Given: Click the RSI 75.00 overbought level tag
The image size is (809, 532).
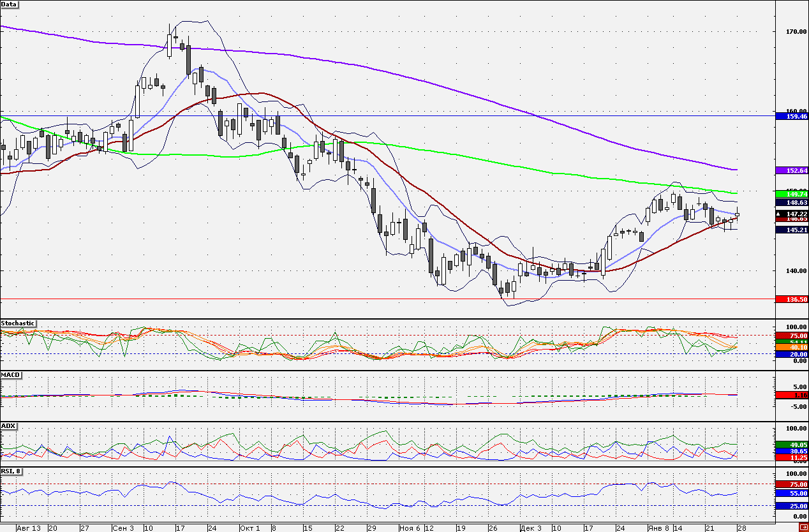Looking at the screenshot, I should click(791, 484).
